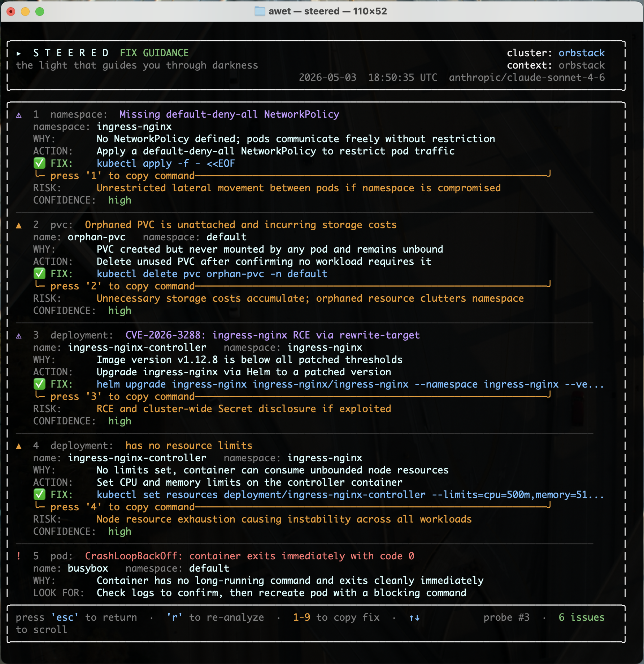This screenshot has width=644, height=664.
Task: Click 'has no resource limits' issue title
Action: [189, 446]
